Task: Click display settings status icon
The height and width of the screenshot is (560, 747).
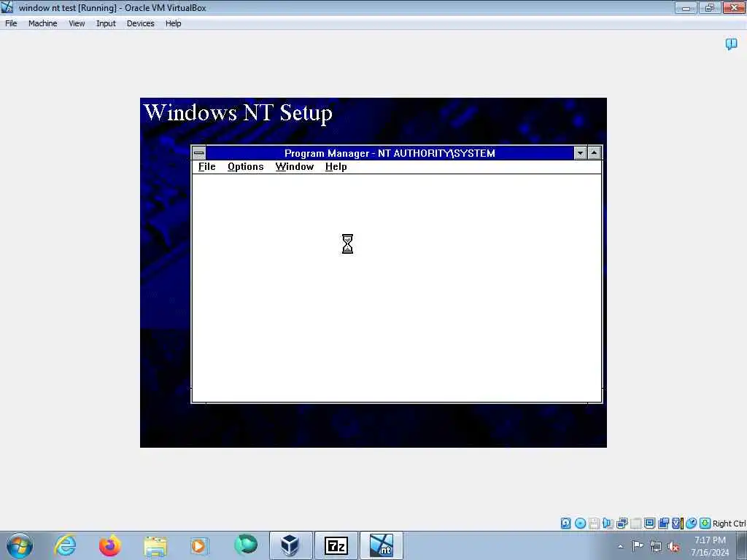Action: pyautogui.click(x=649, y=524)
